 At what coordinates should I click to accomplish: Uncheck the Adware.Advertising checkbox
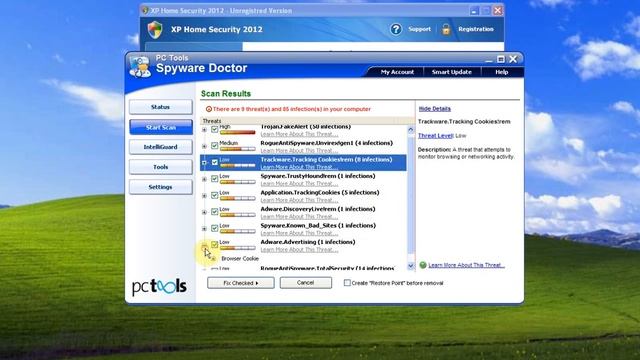click(x=214, y=244)
